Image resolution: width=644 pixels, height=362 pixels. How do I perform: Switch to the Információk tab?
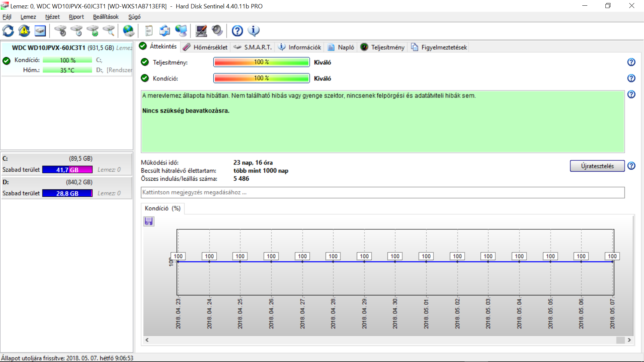[x=300, y=47]
